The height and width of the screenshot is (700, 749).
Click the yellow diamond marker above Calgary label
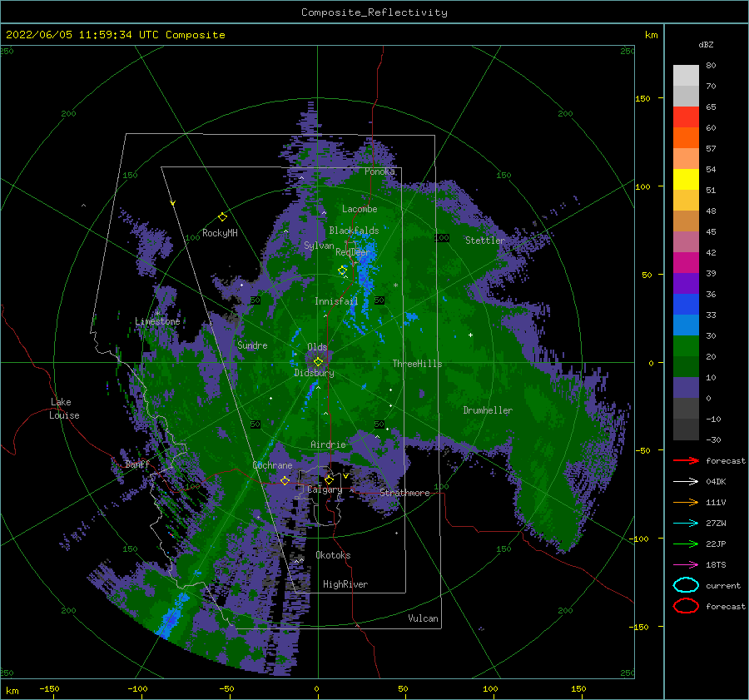329,479
